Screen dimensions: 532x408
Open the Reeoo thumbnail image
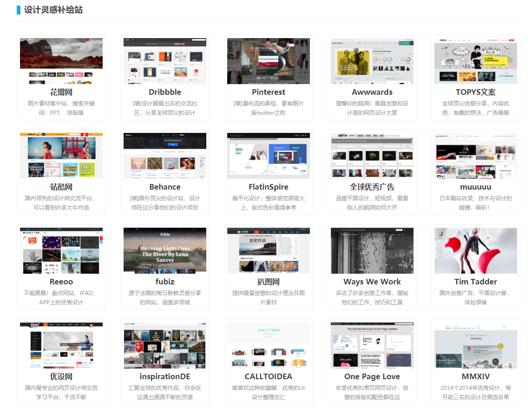(x=61, y=250)
